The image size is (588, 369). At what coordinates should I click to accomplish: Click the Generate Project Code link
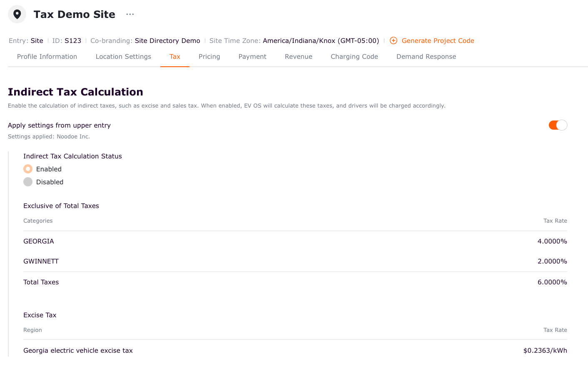438,40
